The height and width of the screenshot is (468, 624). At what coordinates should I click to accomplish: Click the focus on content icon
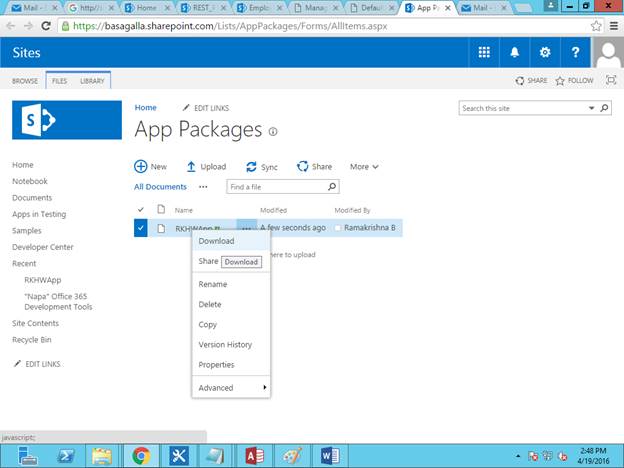pyautogui.click(x=611, y=80)
